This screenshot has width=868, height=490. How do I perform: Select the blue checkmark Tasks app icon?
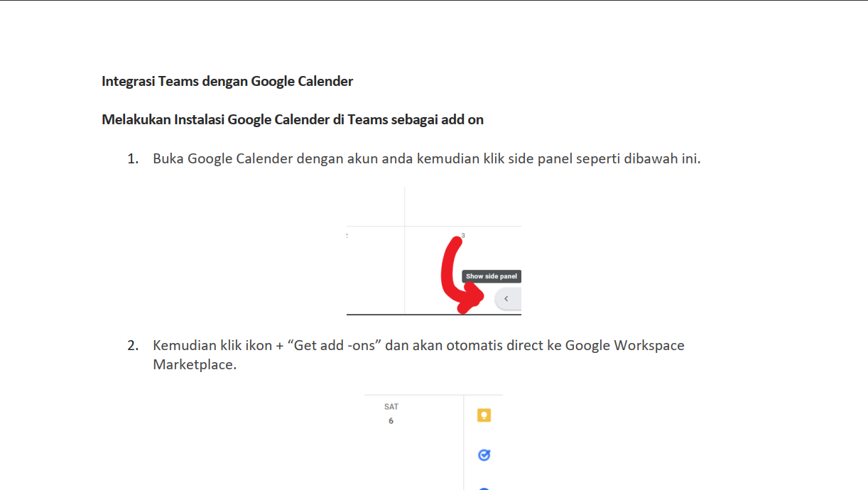click(484, 454)
